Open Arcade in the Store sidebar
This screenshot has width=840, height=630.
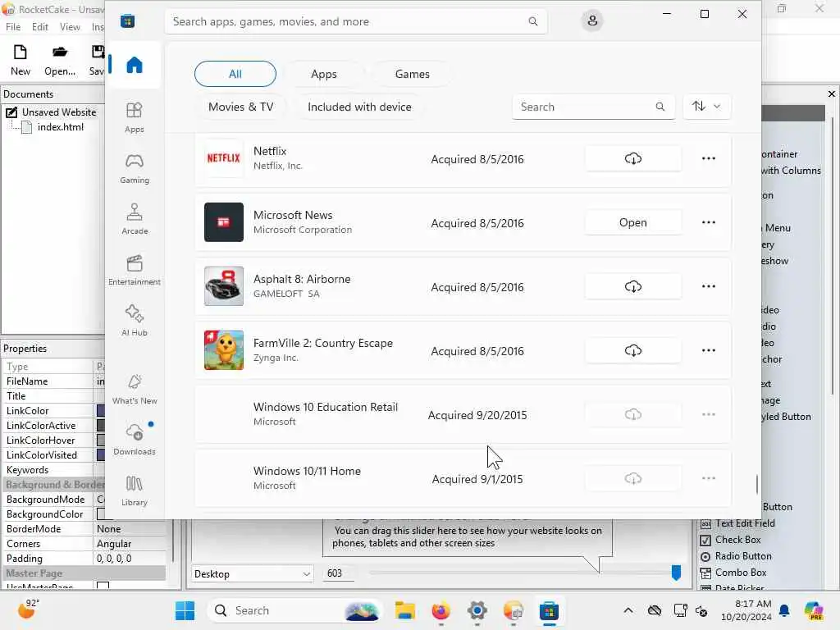pos(134,219)
